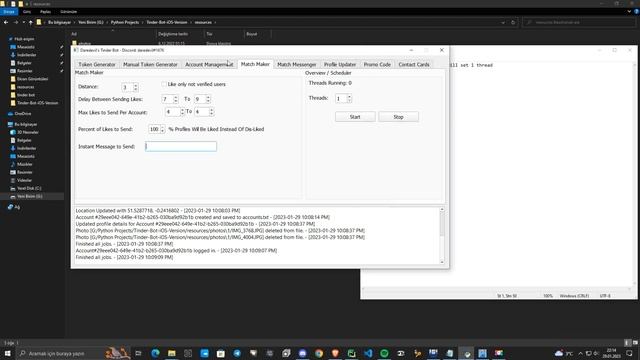Click UTF-8 in the Notepad status bar
The width and height of the screenshot is (640, 360).
[605, 296]
